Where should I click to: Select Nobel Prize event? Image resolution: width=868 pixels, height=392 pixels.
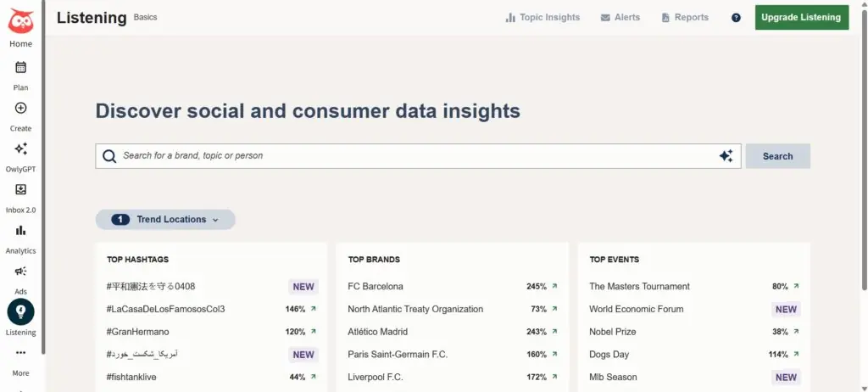[x=612, y=332]
